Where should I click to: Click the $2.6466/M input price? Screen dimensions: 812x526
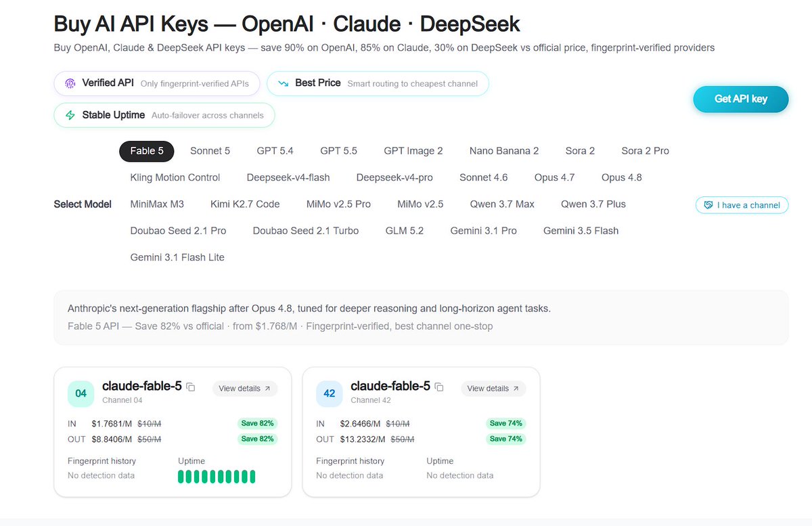pos(361,424)
